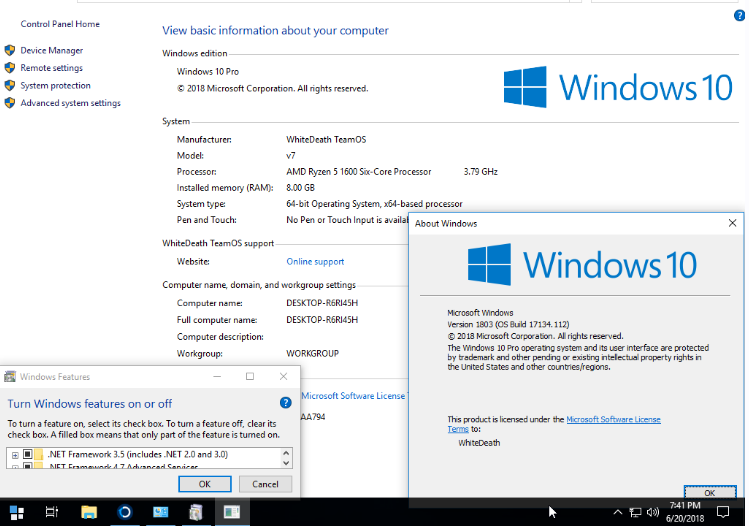Show hidden tray icons chevron

click(x=618, y=512)
